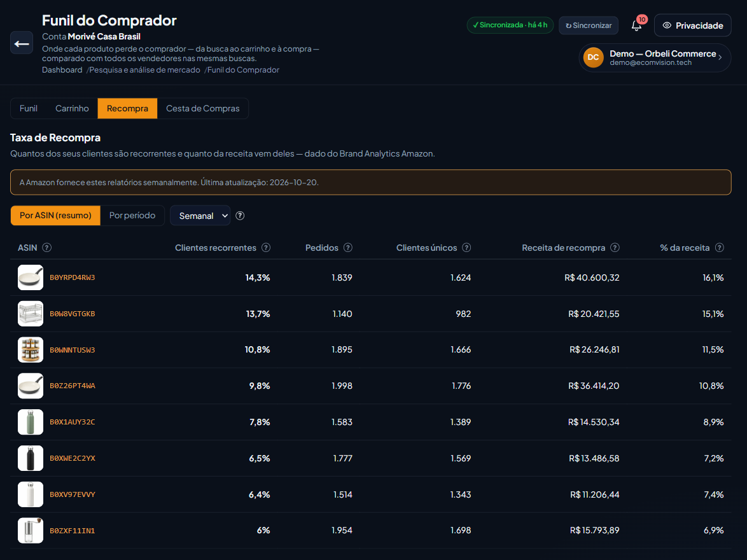Select the Recompra tab
747x560 pixels.
click(127, 108)
